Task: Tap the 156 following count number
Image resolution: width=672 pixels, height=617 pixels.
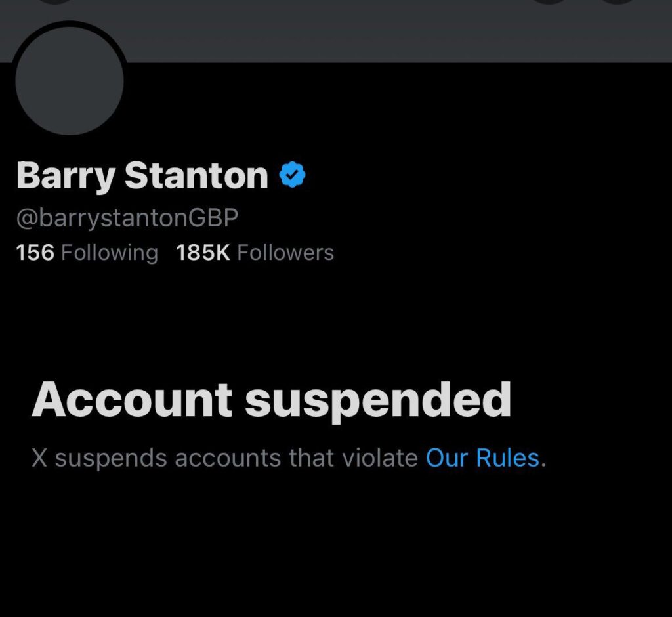Action: (x=35, y=253)
